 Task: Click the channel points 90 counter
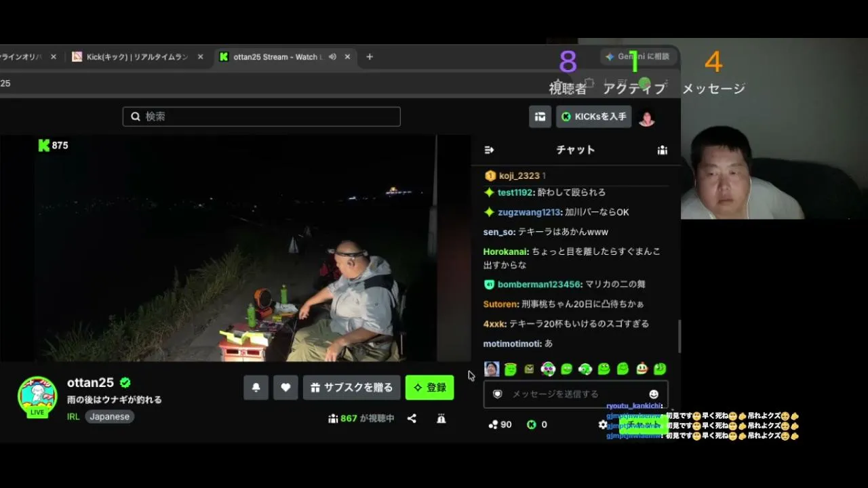[x=500, y=424]
